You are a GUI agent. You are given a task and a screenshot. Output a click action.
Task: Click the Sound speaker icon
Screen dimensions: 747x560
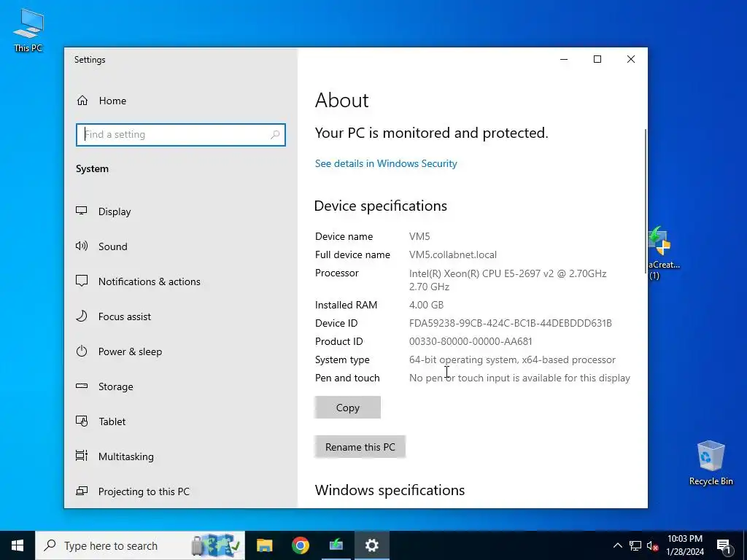pyautogui.click(x=82, y=246)
